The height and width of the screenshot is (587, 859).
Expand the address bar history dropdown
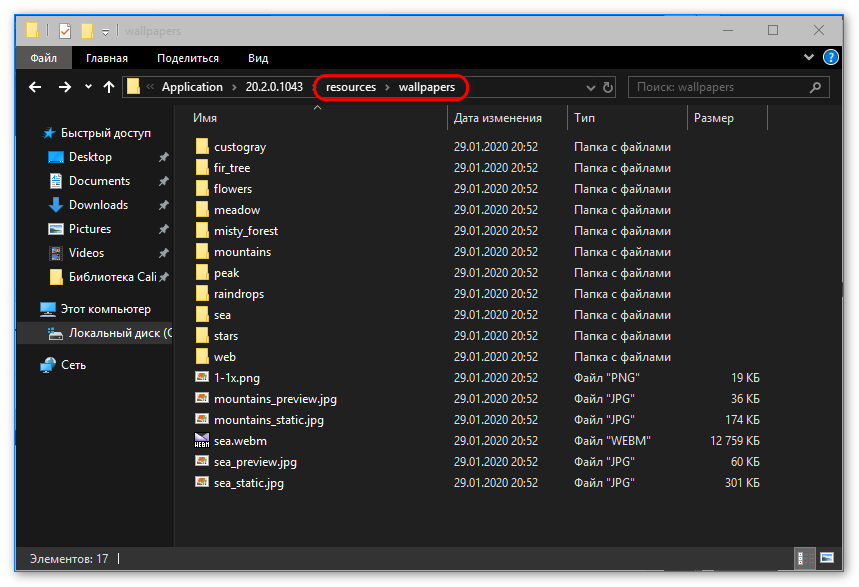tap(590, 87)
